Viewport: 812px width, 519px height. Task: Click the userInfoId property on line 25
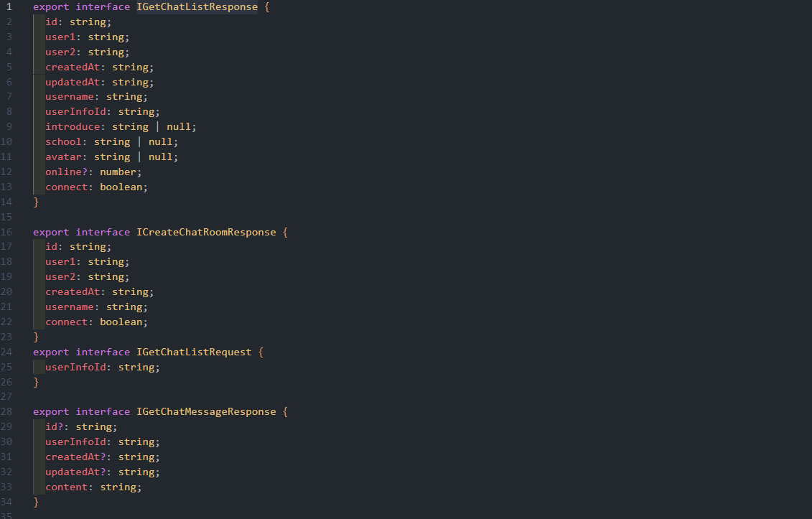pos(75,368)
